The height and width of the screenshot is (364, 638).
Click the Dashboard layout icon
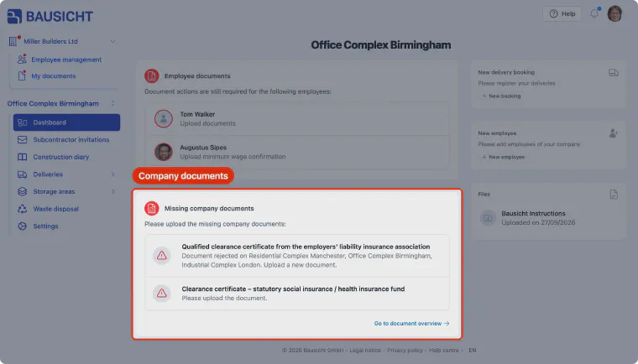click(x=23, y=122)
